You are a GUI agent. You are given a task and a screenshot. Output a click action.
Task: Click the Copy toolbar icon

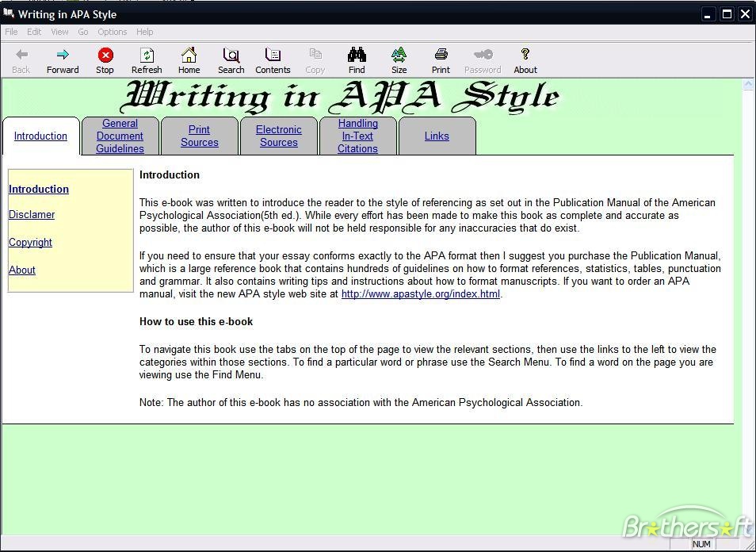coord(315,54)
